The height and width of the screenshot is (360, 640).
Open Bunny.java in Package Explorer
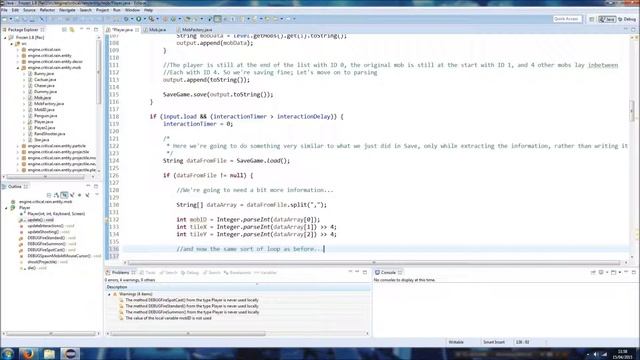pos(43,74)
